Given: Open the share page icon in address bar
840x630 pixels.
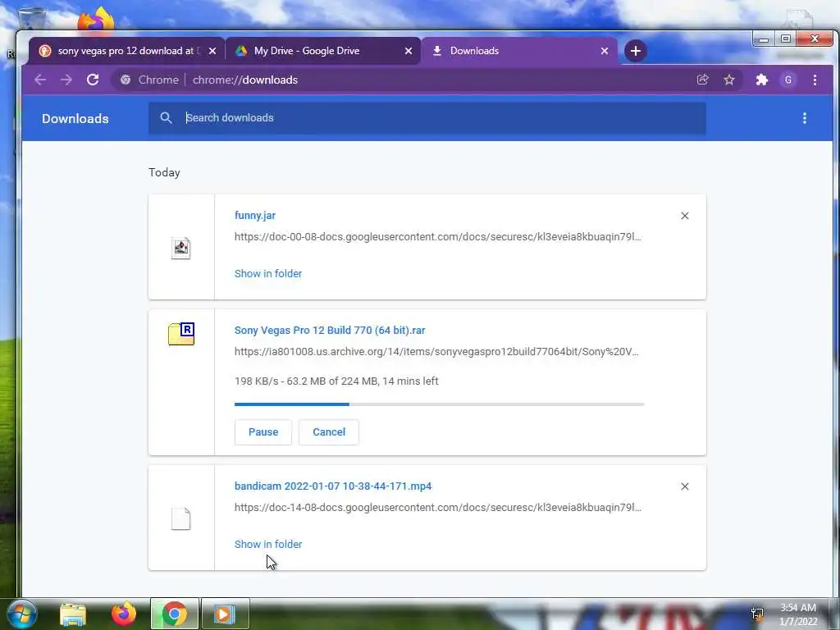Looking at the screenshot, I should 702,80.
